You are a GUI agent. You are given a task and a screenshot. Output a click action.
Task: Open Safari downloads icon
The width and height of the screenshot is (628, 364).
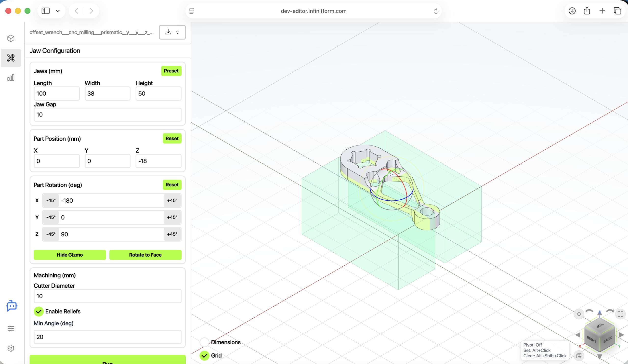click(x=572, y=11)
